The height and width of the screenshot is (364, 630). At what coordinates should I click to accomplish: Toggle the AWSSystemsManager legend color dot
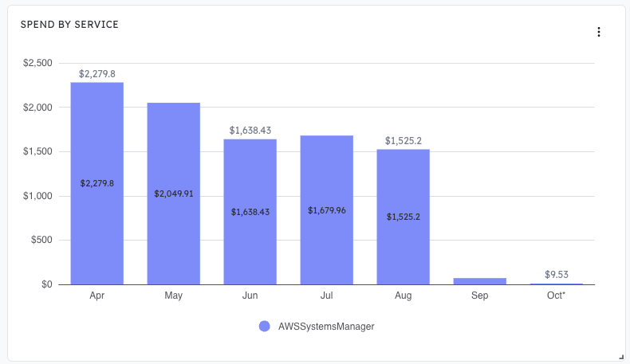point(265,327)
